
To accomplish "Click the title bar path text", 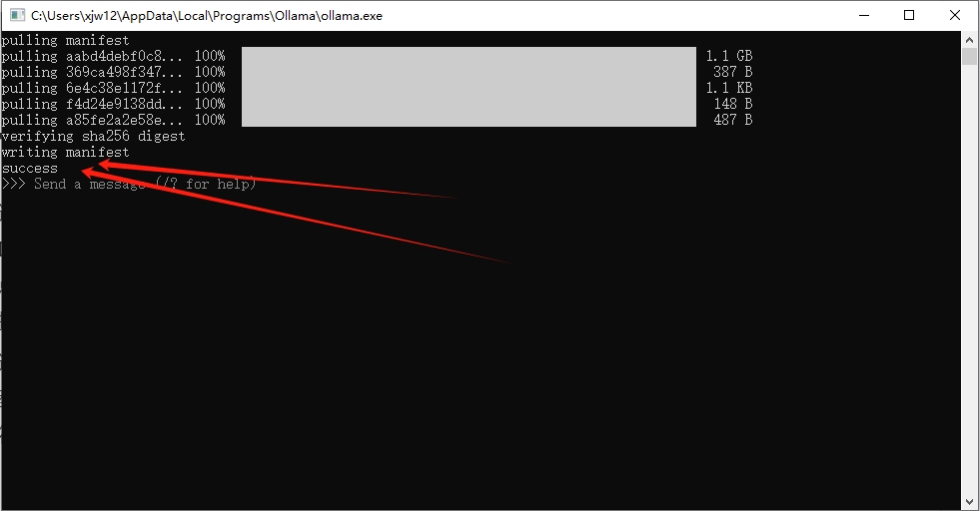I will pos(206,16).
